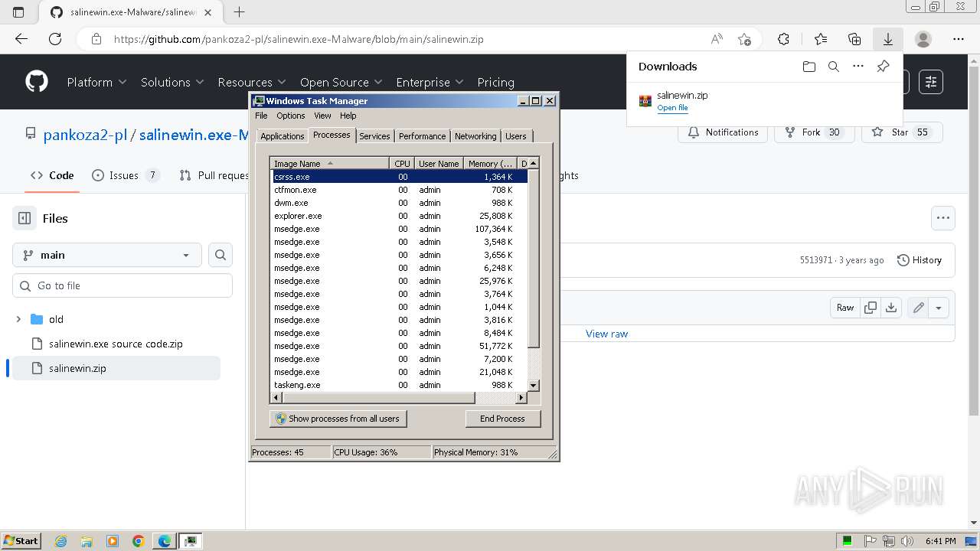Click the edit pencil icon

[x=918, y=308]
